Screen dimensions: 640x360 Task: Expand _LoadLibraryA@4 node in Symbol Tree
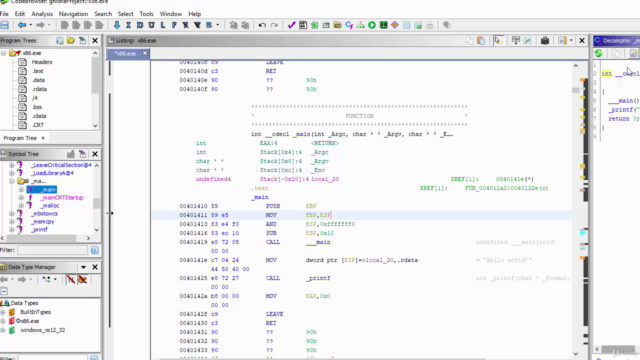pyautogui.click(x=11, y=173)
